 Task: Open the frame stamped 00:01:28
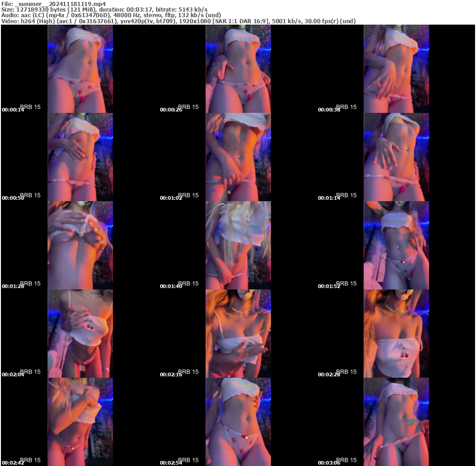(79, 244)
